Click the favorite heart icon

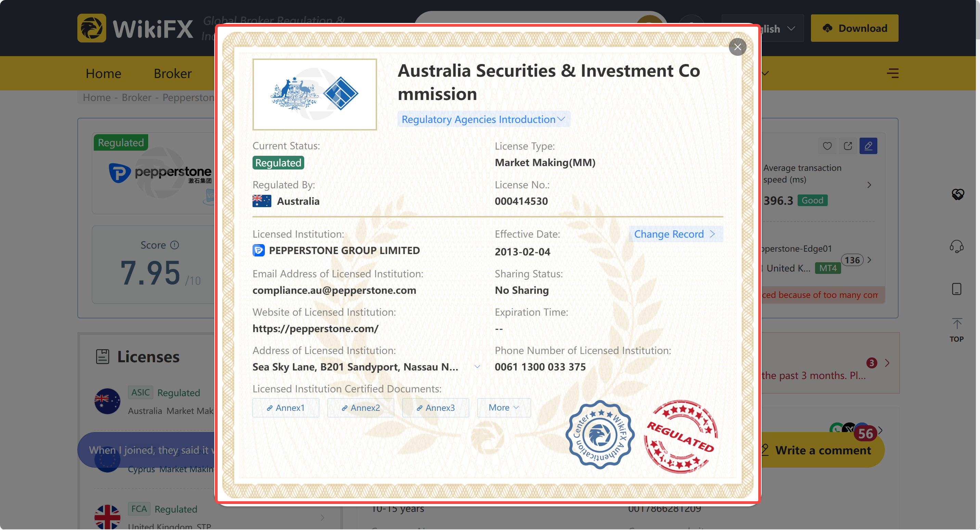coord(827,146)
